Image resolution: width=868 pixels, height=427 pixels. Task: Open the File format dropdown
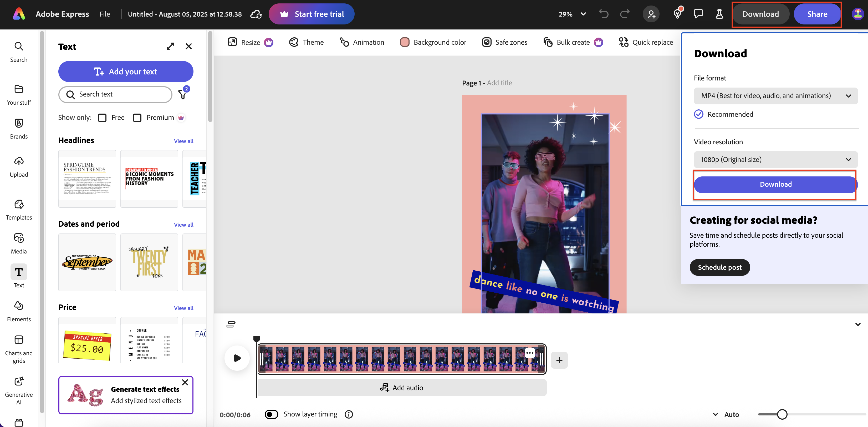point(775,96)
